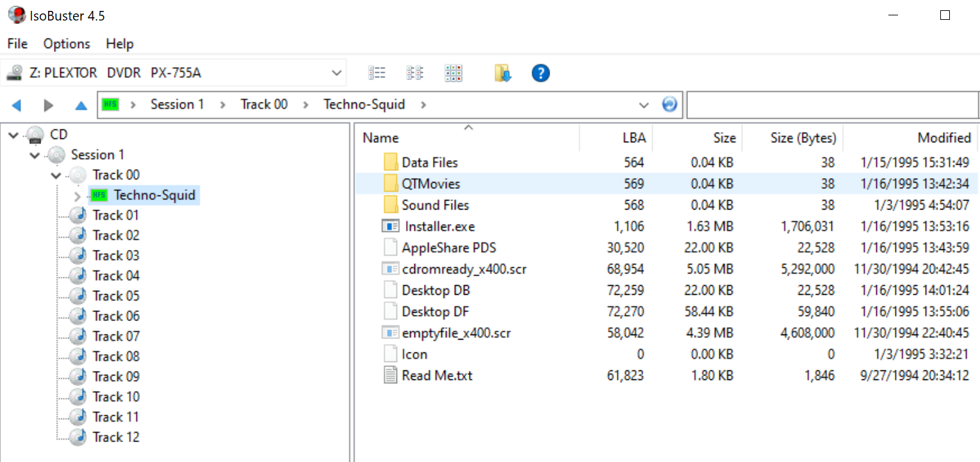Click Techno-Squid in the breadcrumb path

coord(364,104)
